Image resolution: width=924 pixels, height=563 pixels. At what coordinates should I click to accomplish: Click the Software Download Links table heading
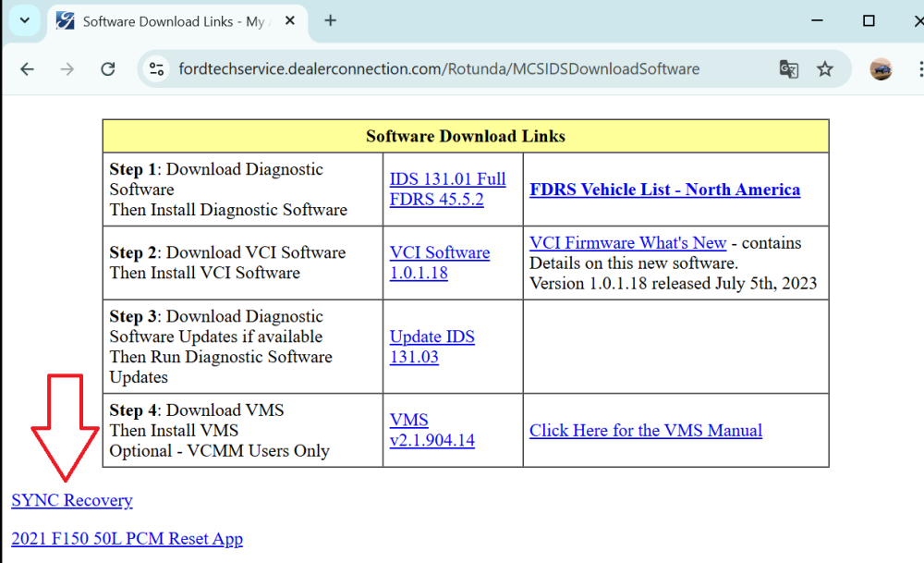click(466, 136)
